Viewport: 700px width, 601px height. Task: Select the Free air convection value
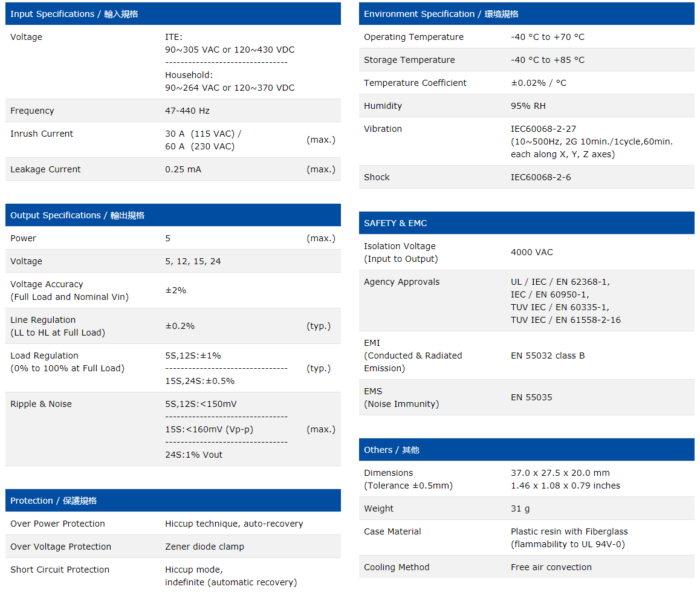pyautogui.click(x=551, y=567)
